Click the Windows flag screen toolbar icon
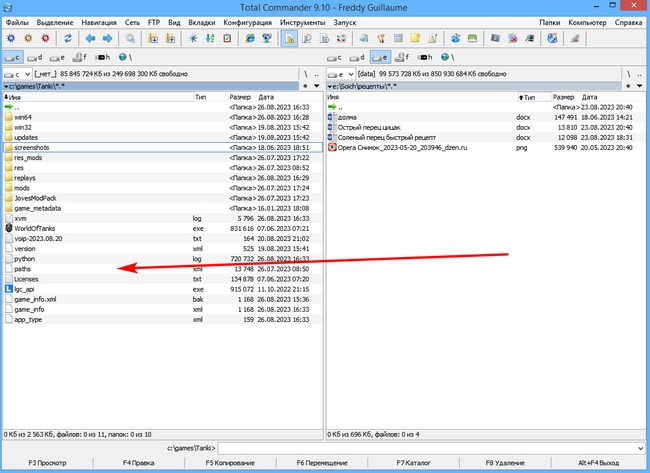The image size is (650, 473). [x=495, y=39]
